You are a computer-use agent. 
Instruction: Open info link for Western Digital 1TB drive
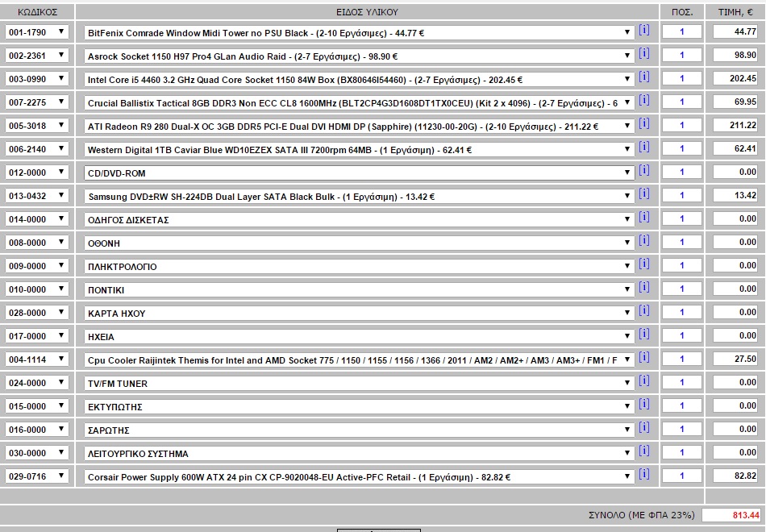point(644,148)
